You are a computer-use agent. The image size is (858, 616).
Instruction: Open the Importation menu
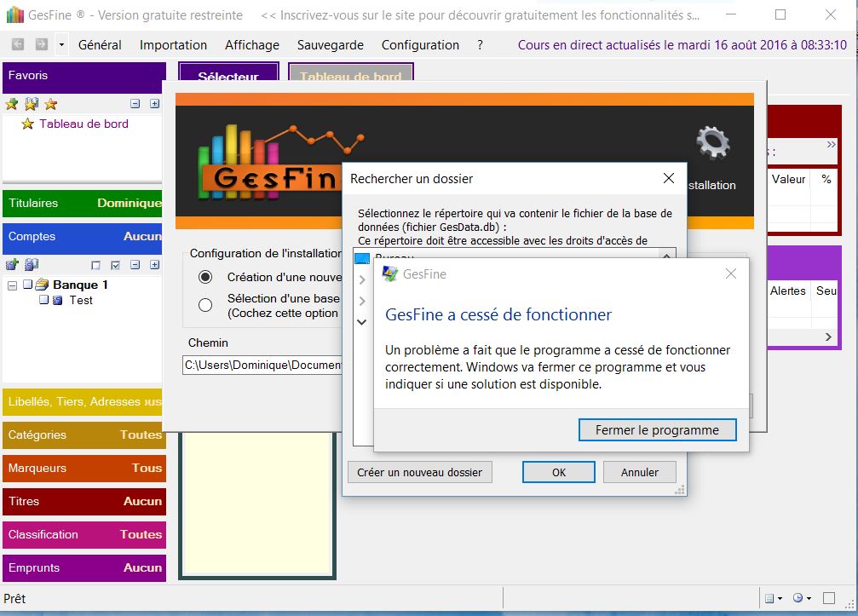[x=173, y=45]
